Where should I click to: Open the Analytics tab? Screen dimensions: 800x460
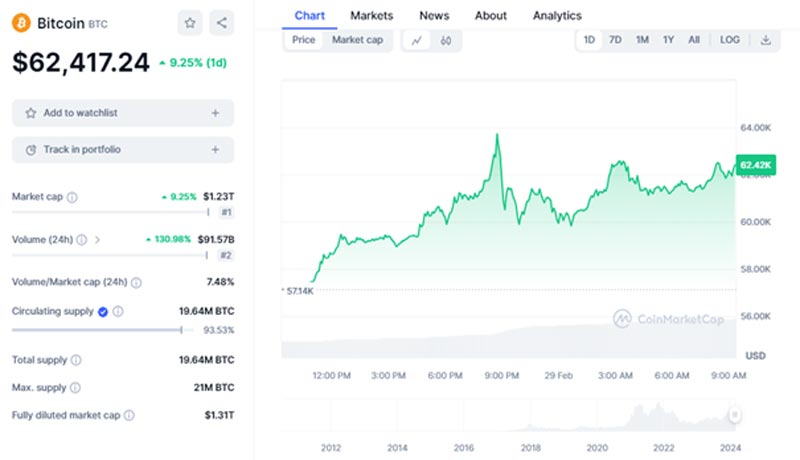[557, 16]
